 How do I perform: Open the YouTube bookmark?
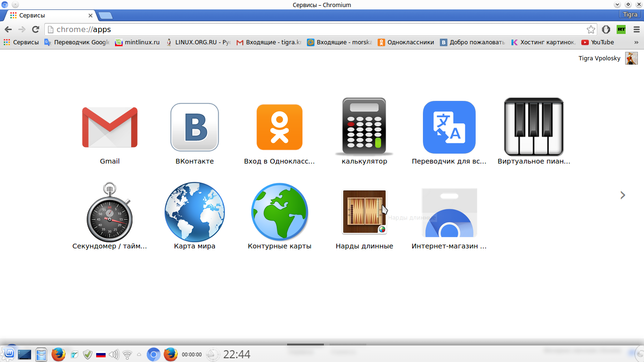(x=598, y=42)
